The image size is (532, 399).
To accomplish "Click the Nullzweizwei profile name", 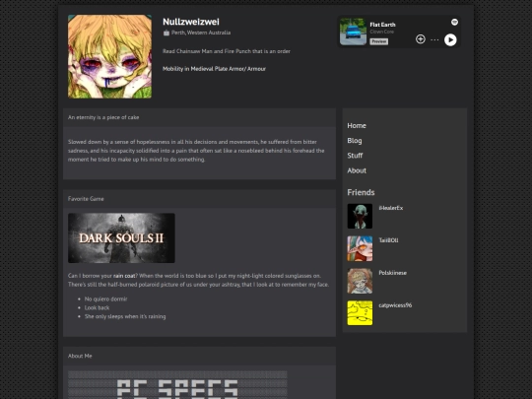I will [191, 22].
